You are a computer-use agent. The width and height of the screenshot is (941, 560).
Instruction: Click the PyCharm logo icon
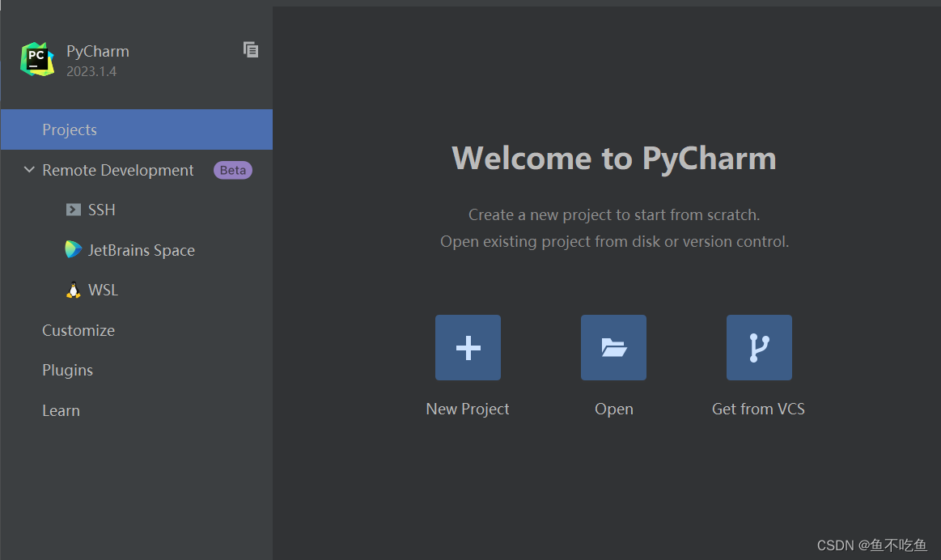pyautogui.click(x=37, y=59)
